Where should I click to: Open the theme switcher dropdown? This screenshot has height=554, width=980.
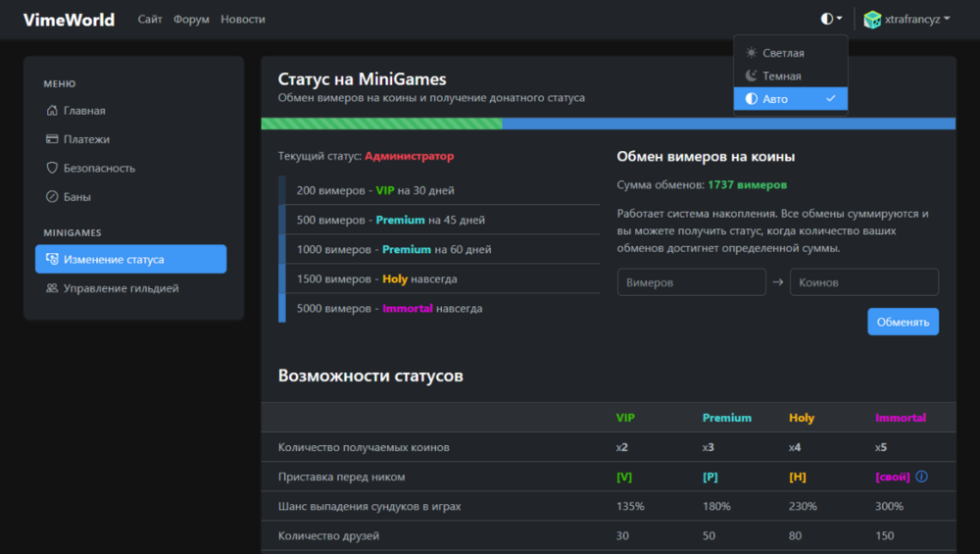point(831,19)
